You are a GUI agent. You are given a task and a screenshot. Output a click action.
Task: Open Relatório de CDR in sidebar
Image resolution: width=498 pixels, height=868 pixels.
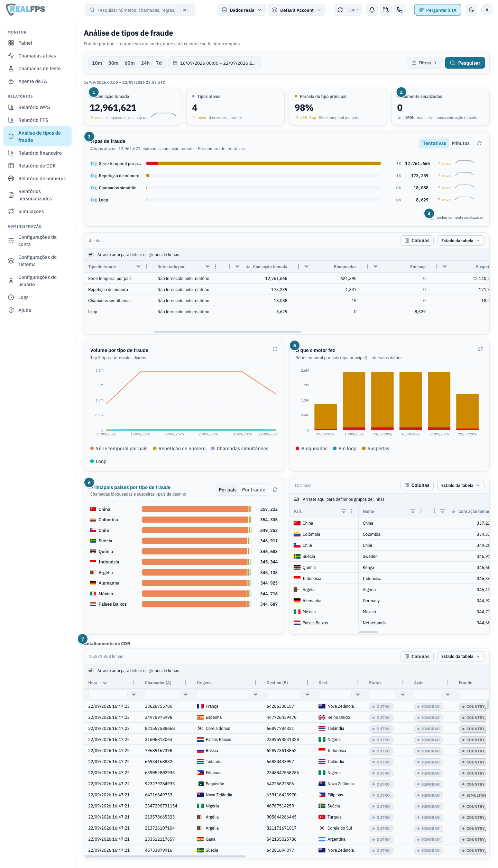[x=37, y=166]
